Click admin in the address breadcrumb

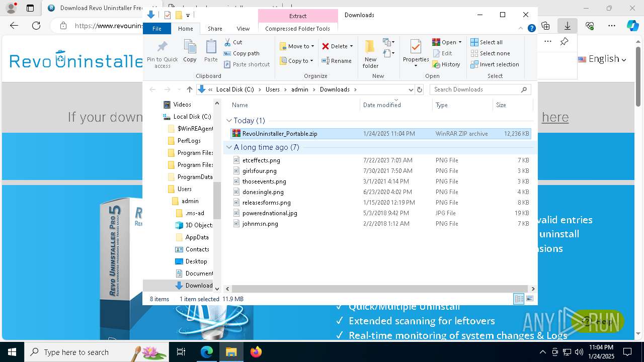[x=300, y=89]
